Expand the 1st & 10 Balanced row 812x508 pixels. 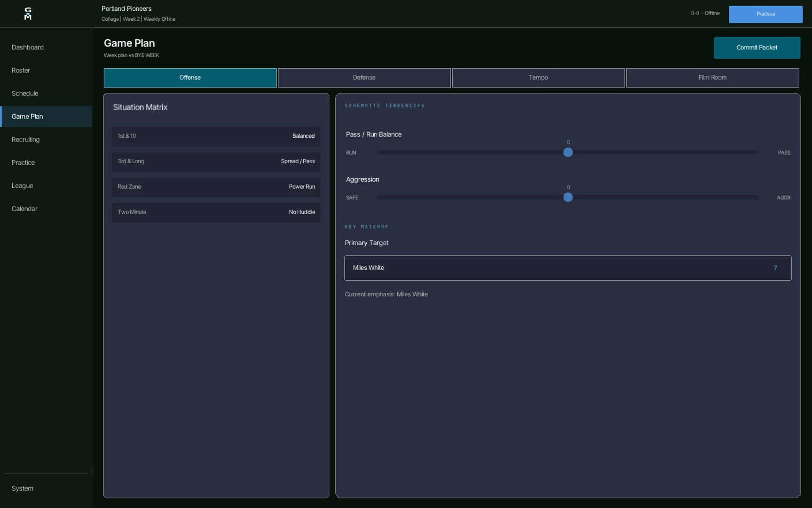[x=216, y=136]
